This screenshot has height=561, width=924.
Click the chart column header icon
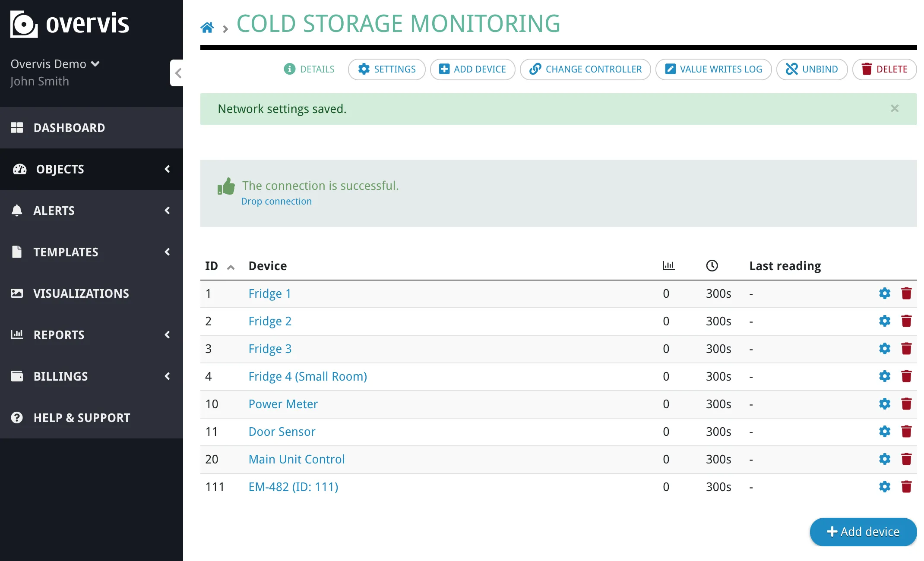pyautogui.click(x=668, y=266)
